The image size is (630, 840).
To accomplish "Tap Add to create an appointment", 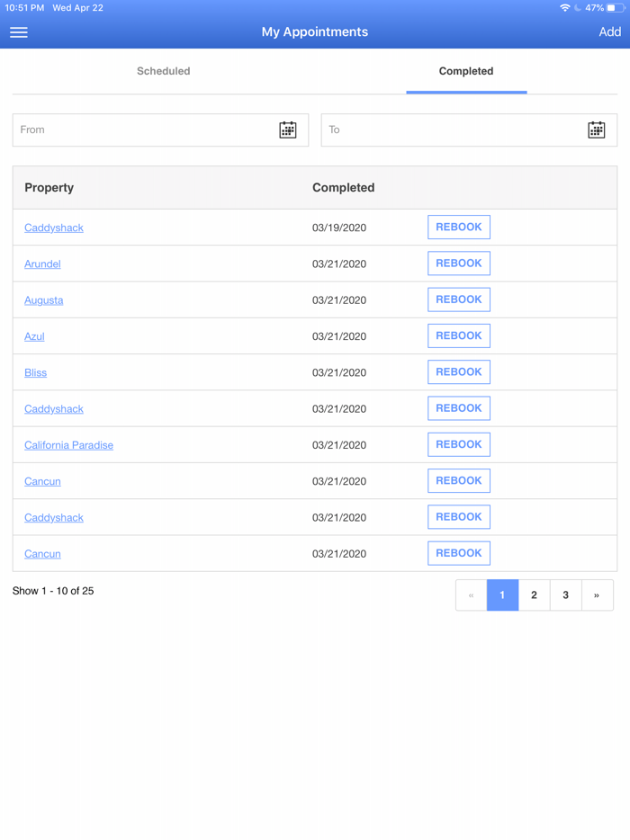I will click(609, 32).
